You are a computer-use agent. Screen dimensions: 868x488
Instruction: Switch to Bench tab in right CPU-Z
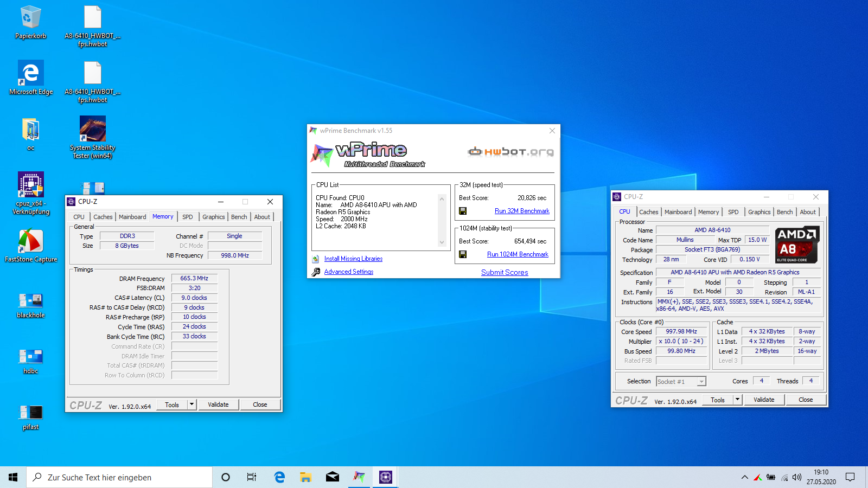784,212
